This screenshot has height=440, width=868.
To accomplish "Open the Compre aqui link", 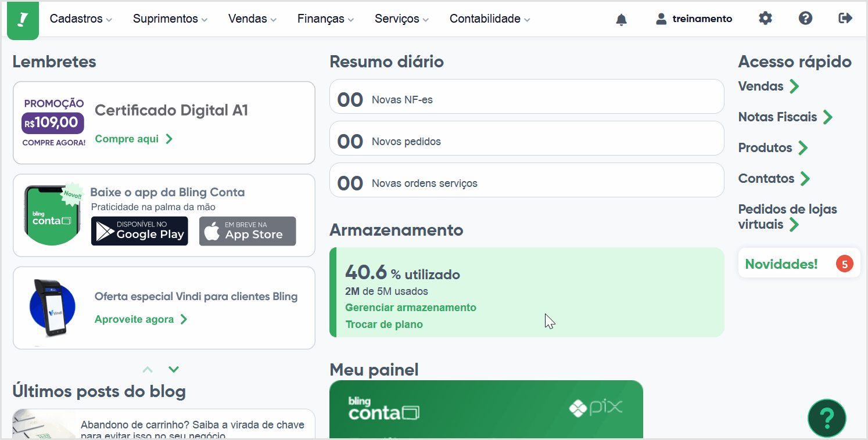I will (127, 139).
